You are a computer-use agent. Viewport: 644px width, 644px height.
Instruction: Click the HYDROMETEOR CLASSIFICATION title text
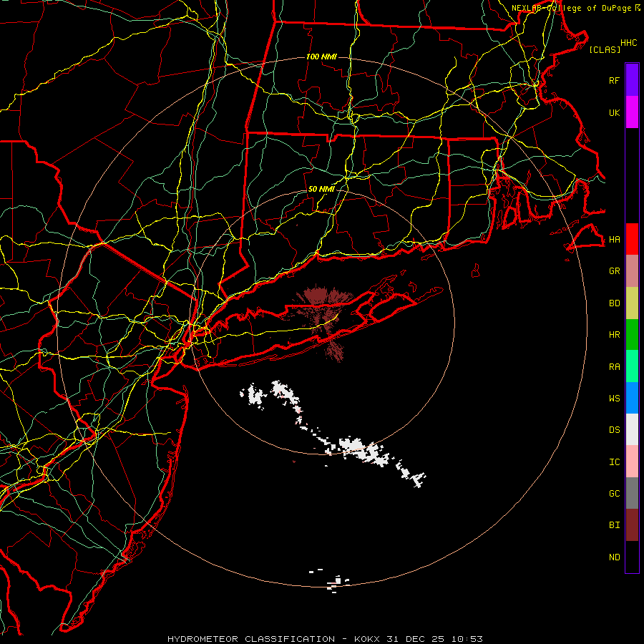coord(251,639)
